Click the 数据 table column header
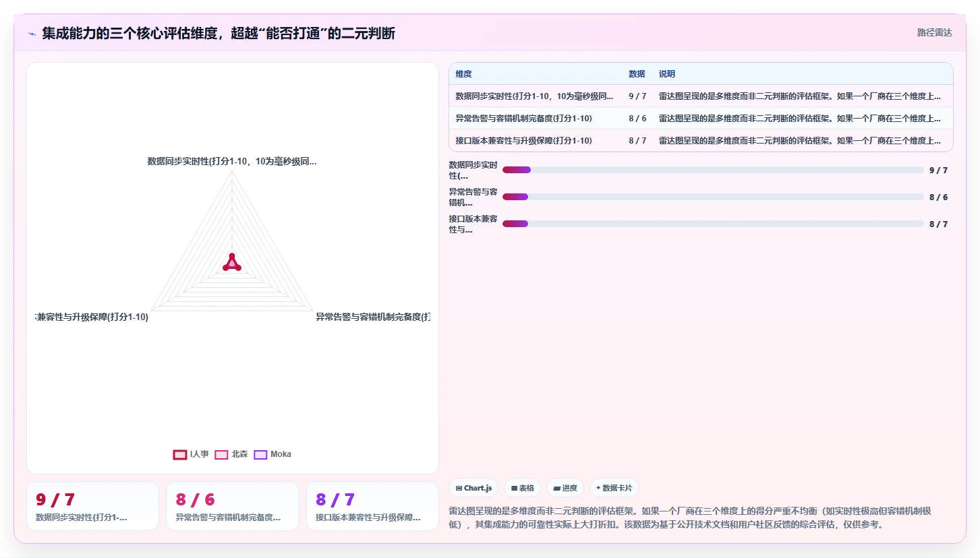980x558 pixels. tap(637, 74)
